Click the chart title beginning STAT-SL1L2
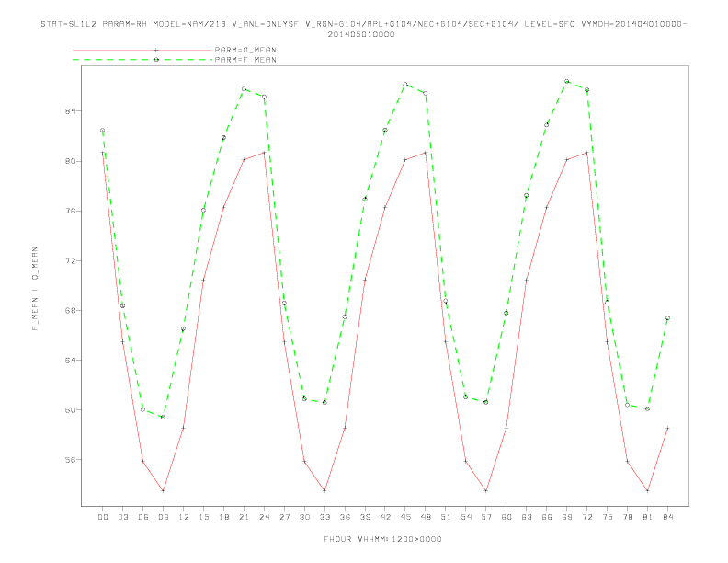 (363, 24)
